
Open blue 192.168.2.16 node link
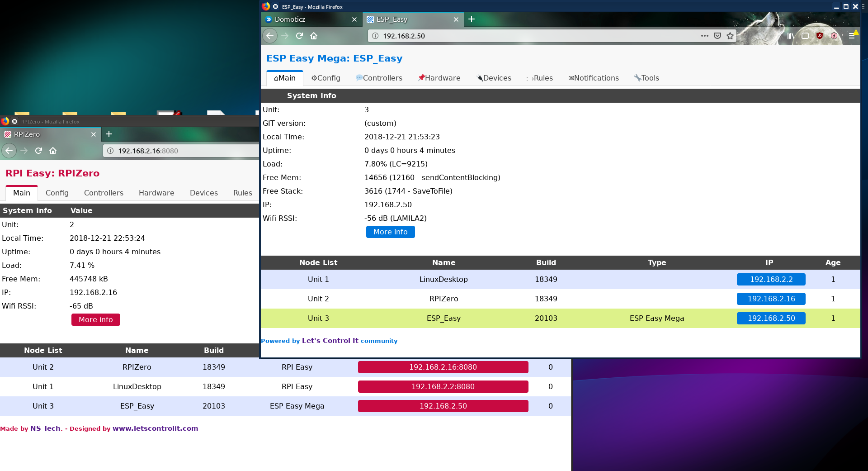coord(771,299)
